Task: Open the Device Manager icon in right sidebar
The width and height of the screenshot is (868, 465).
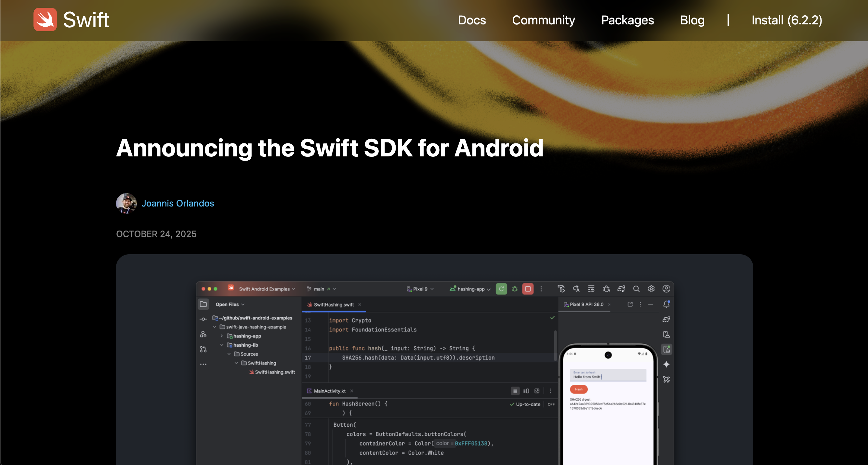Action: point(666,334)
